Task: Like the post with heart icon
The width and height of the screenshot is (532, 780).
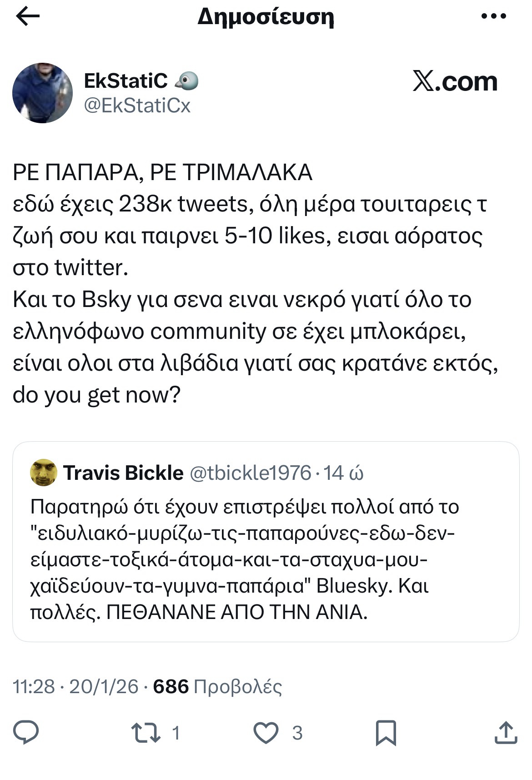Action: (x=266, y=733)
